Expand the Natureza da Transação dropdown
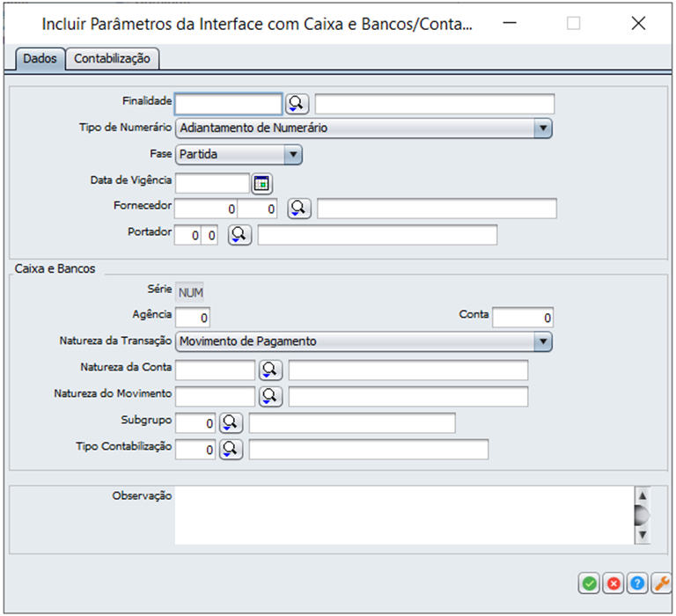676x616 pixels. [542, 341]
